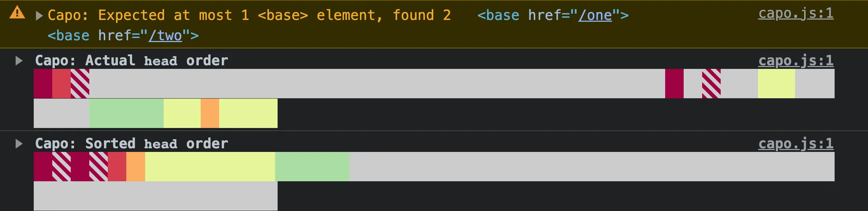Click the orange segment in the Sorted bar
Screen dimensions: 868x211
(135, 167)
